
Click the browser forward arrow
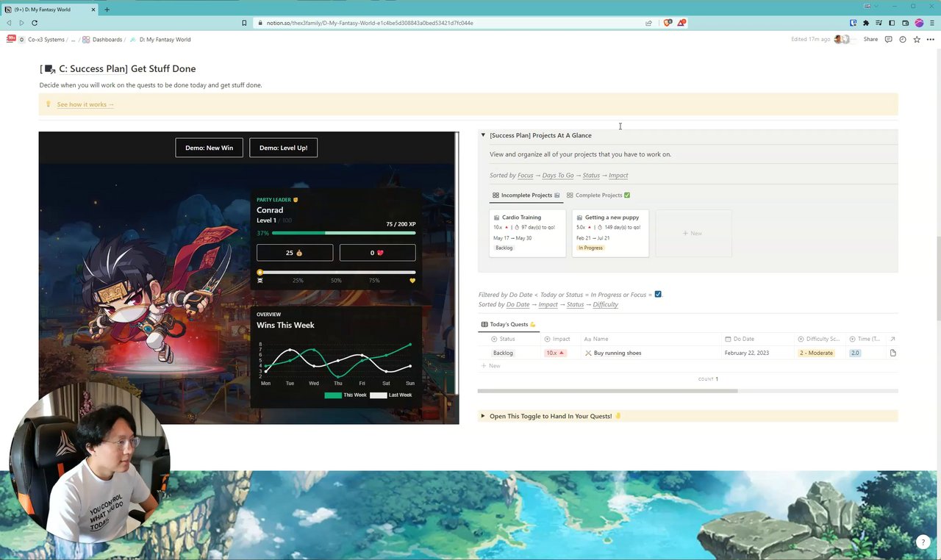point(21,23)
